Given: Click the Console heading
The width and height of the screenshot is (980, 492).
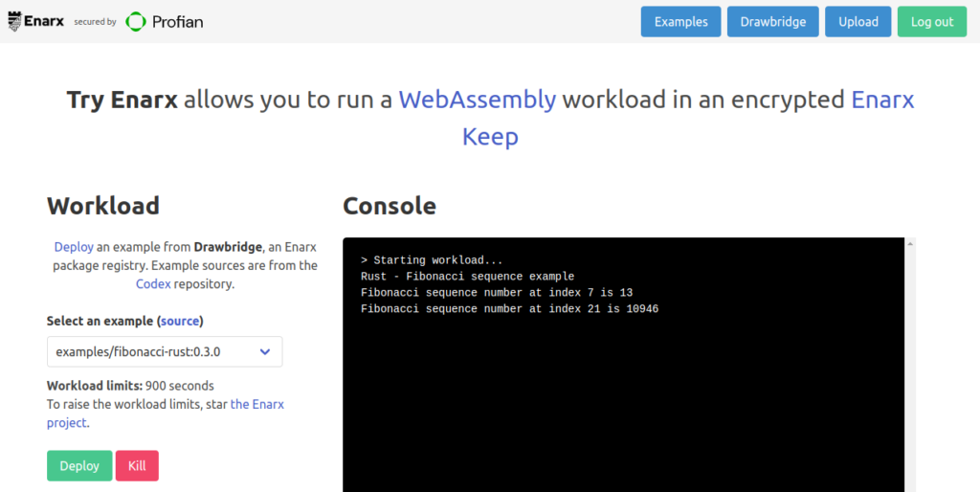Looking at the screenshot, I should [x=389, y=205].
